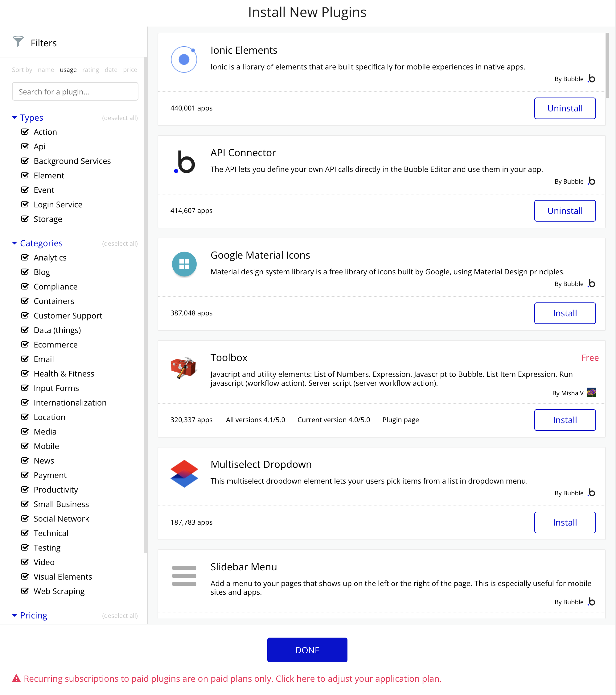The width and height of the screenshot is (616, 695).
Task: Collapse the Categories filter section
Action: 14,243
